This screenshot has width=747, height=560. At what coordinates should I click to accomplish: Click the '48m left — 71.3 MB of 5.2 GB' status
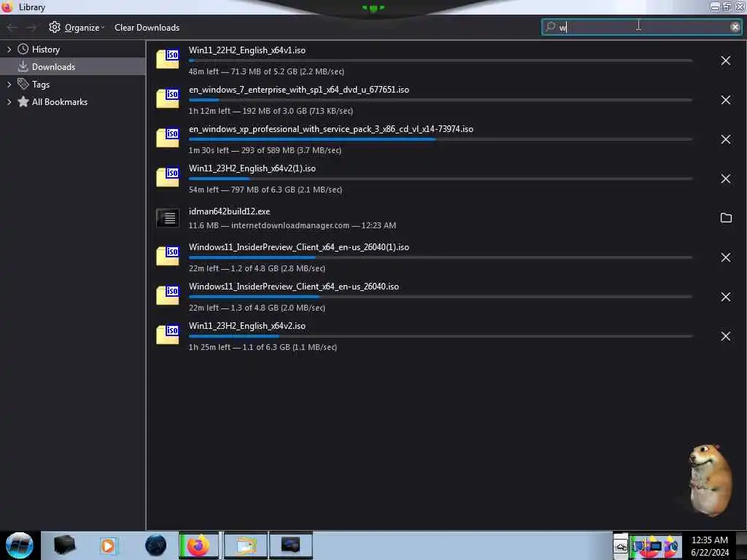[266, 71]
